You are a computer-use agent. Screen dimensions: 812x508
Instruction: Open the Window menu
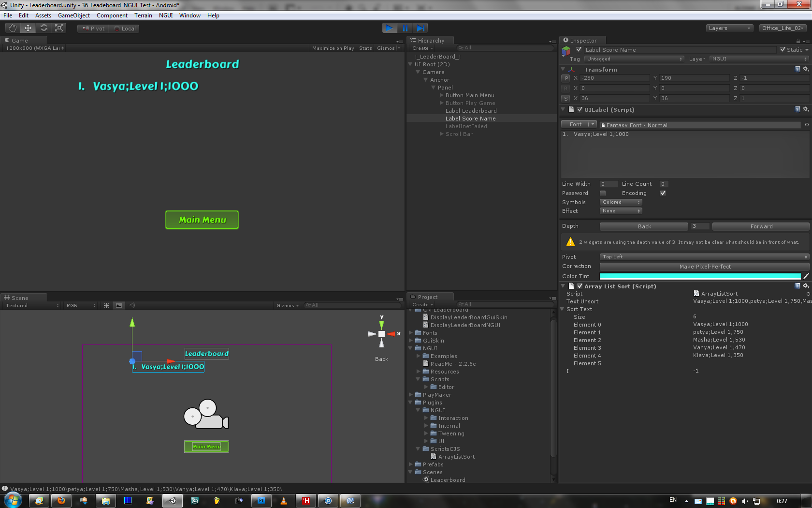click(190, 15)
